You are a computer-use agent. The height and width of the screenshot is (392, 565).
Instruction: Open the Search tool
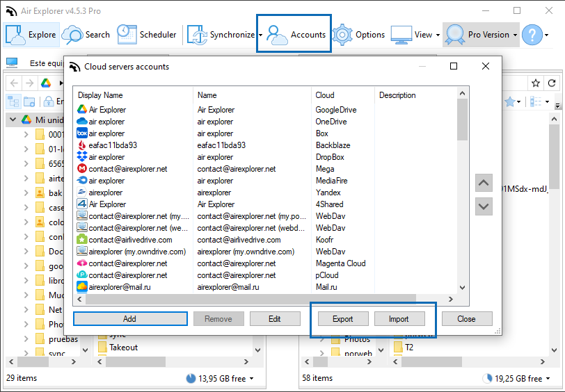tap(86, 35)
